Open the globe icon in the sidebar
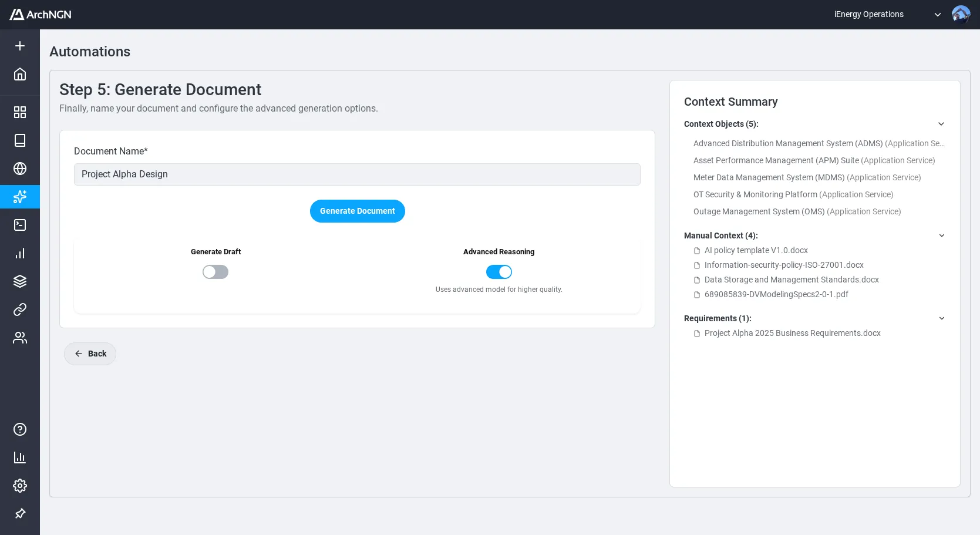The width and height of the screenshot is (980, 535). [x=20, y=169]
